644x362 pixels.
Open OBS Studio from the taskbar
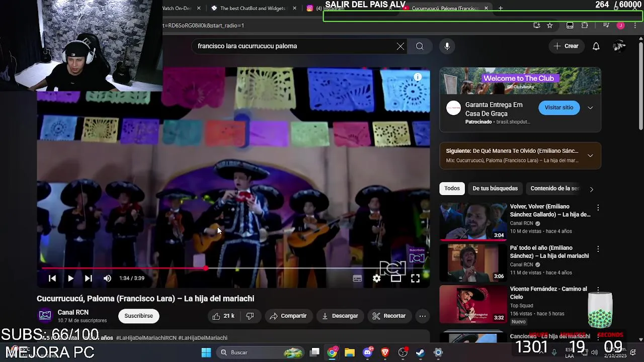pos(403,352)
